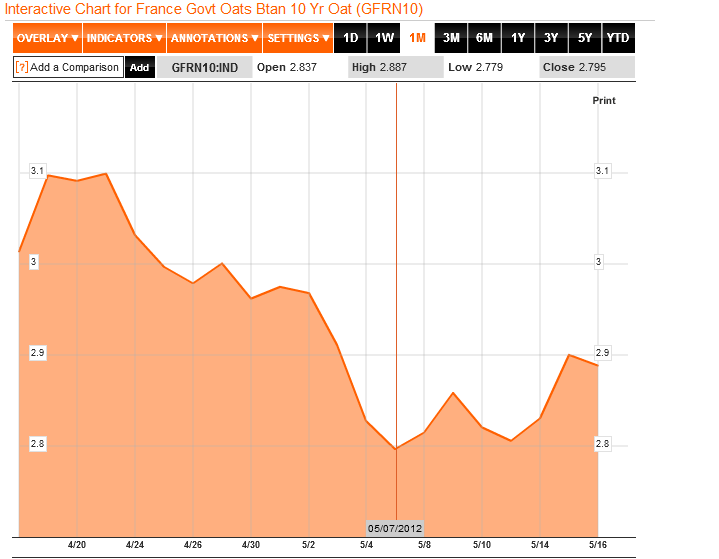Click the Print link
Image resolution: width=719 pixels, height=559 pixels.
point(604,101)
